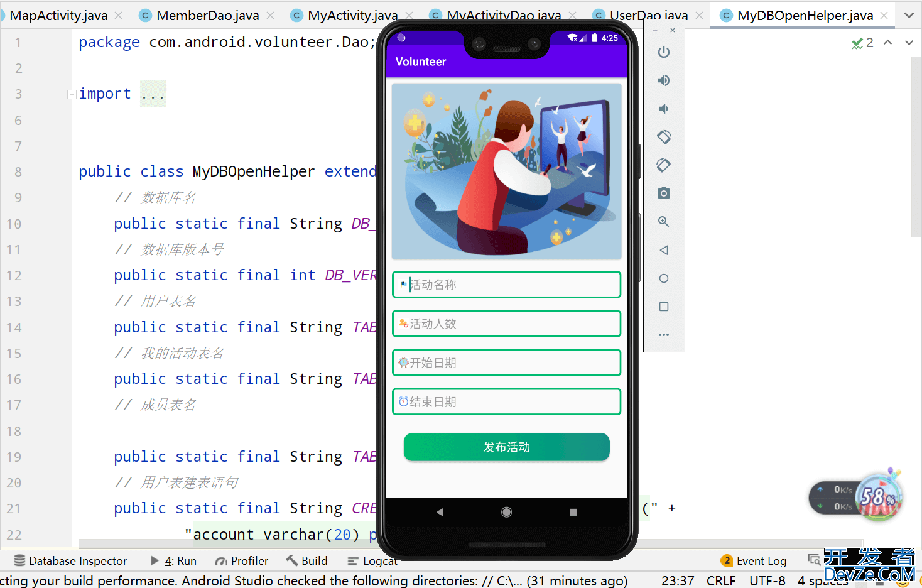922x588 pixels.
Task: Click the 'Volunteer' app title
Action: click(421, 62)
